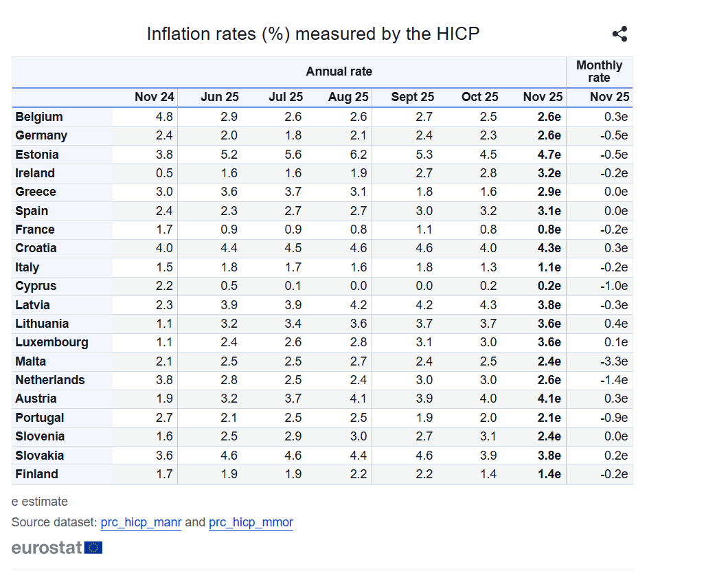
Task: Select the Jun 25 column header
Action: [x=219, y=97]
